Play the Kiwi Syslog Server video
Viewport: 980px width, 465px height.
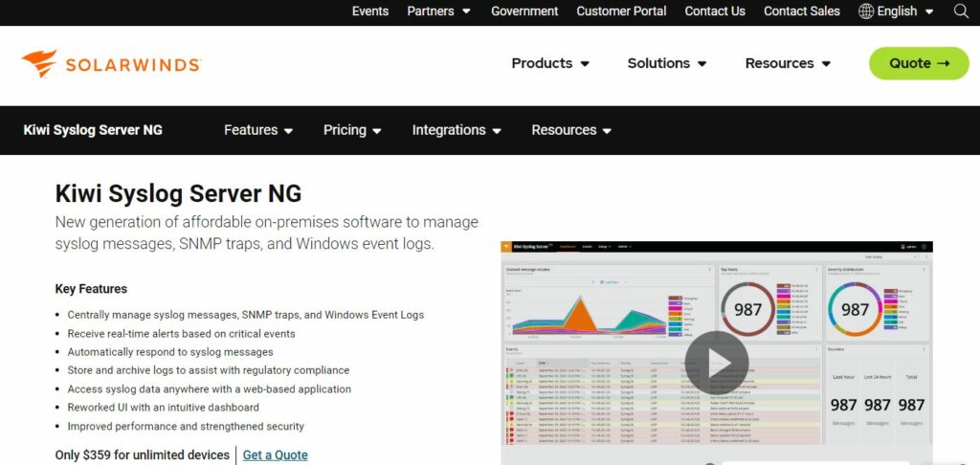(x=716, y=362)
